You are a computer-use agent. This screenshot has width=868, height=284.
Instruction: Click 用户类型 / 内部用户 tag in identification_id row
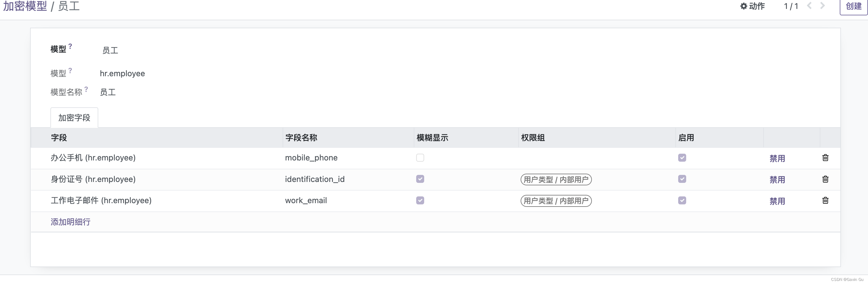(556, 179)
